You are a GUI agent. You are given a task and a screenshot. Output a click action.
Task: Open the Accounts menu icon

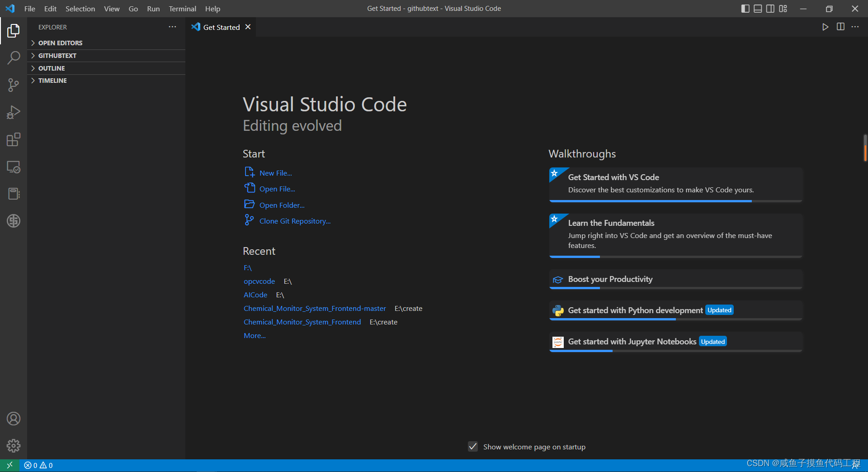(14, 419)
